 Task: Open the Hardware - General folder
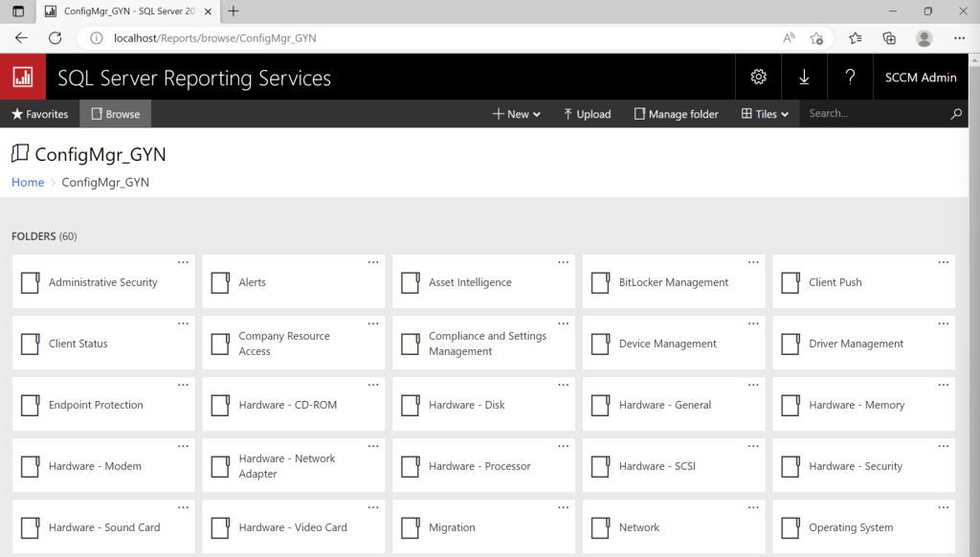(x=674, y=405)
